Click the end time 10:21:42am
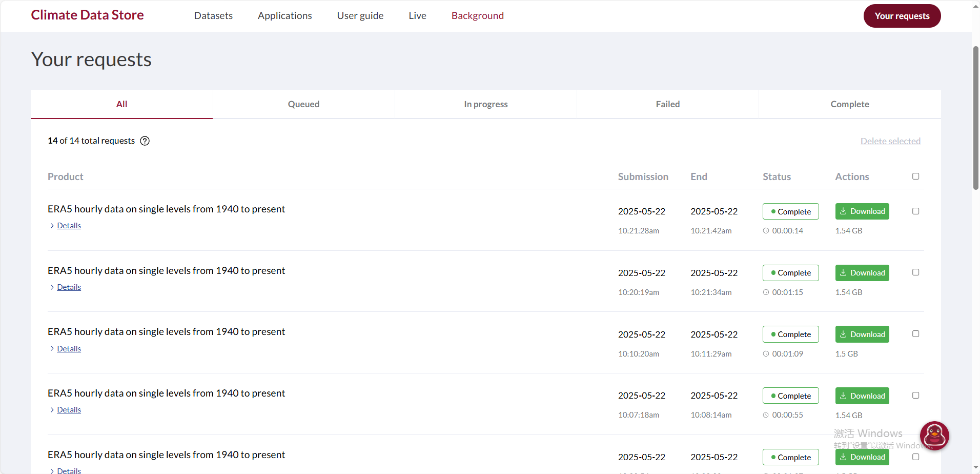 711,231
